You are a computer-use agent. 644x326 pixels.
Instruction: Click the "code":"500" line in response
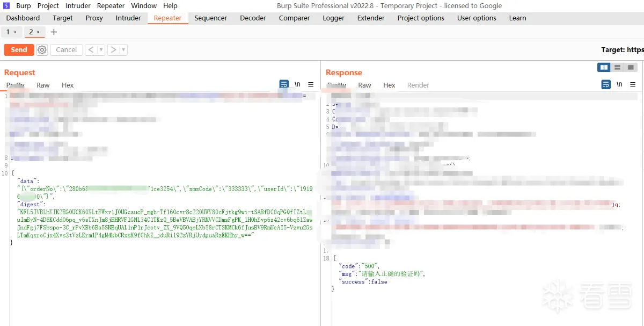[x=359, y=266]
